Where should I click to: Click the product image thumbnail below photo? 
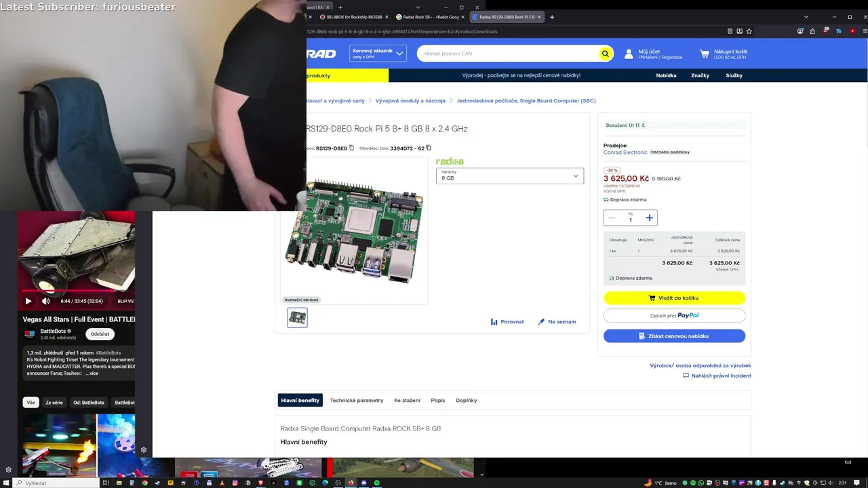click(x=297, y=318)
